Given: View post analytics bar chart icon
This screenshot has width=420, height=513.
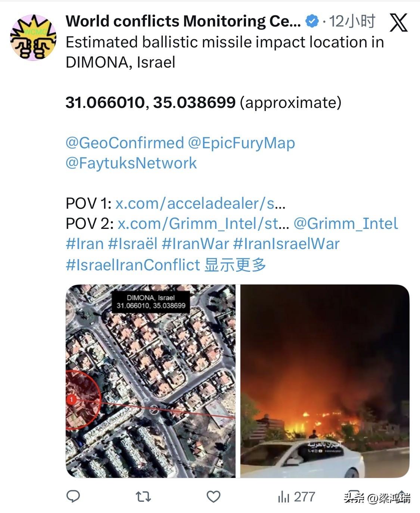Looking at the screenshot, I should point(283,497).
